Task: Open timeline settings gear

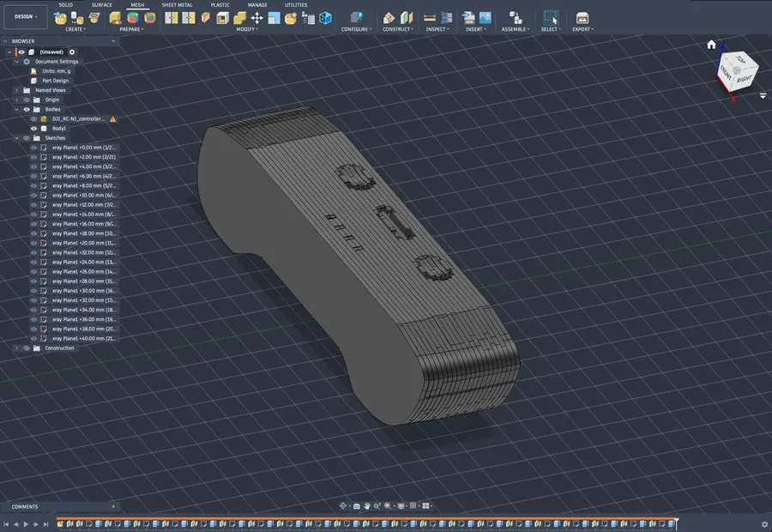Action: (x=764, y=524)
